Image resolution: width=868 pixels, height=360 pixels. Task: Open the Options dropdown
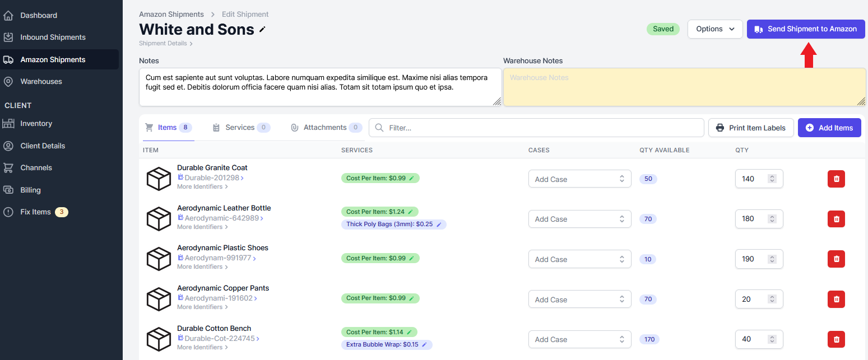coord(715,29)
